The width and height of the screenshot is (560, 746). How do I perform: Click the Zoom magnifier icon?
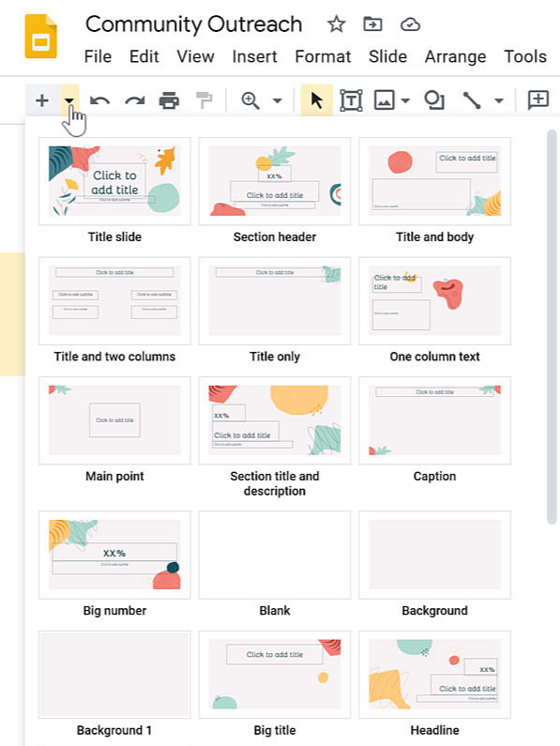pos(250,100)
